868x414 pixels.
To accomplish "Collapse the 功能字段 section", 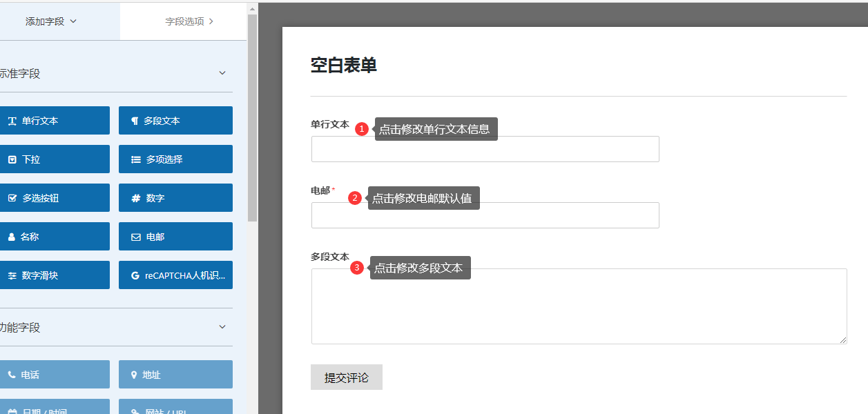I will [222, 327].
